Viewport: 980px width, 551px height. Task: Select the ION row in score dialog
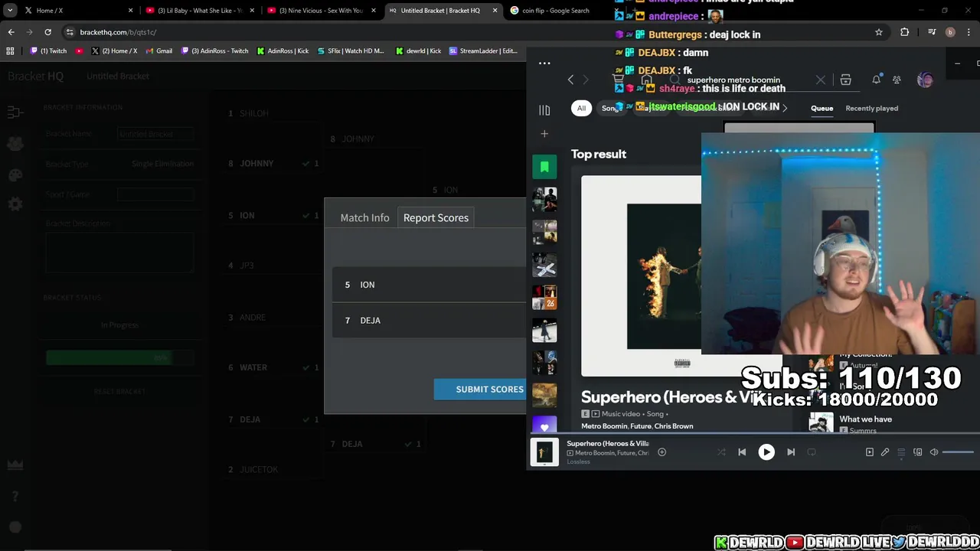tap(430, 285)
